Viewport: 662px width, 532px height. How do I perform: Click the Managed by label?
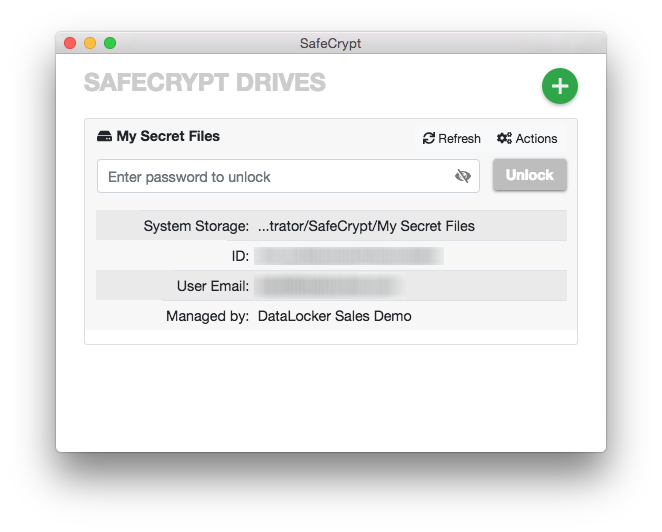click(x=207, y=316)
